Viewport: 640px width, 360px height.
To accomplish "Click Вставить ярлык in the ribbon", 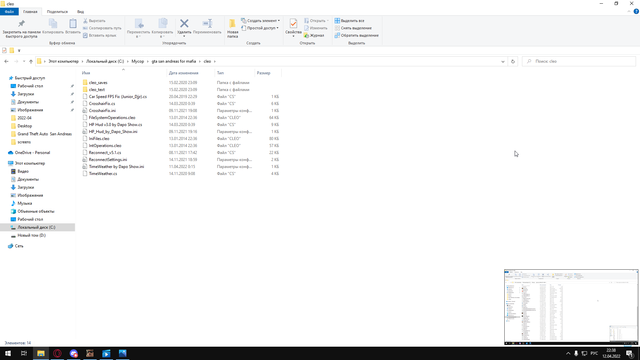I will 100,35.
